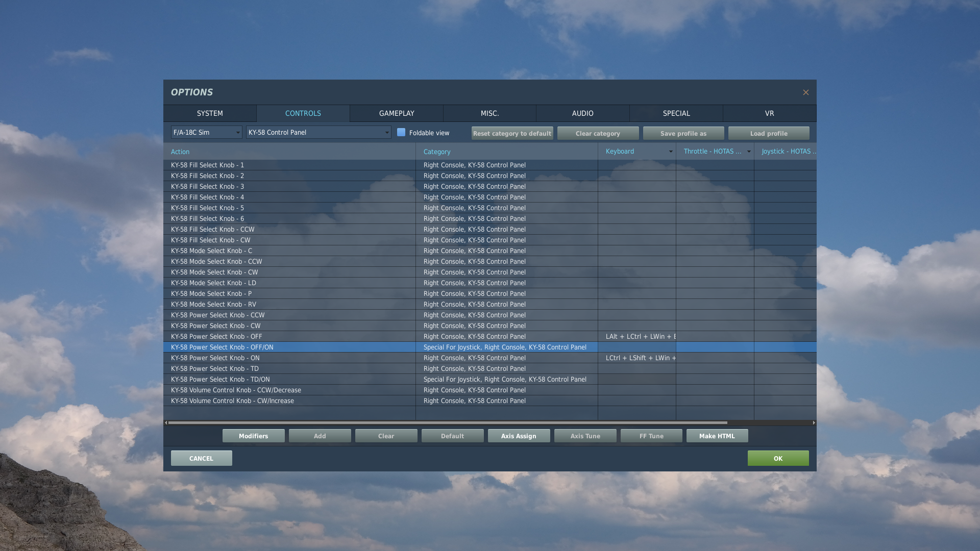Select row KY-58 Volume Control Knob - CCW/Decrease
Screen dimensions: 980x551
pyautogui.click(x=490, y=390)
